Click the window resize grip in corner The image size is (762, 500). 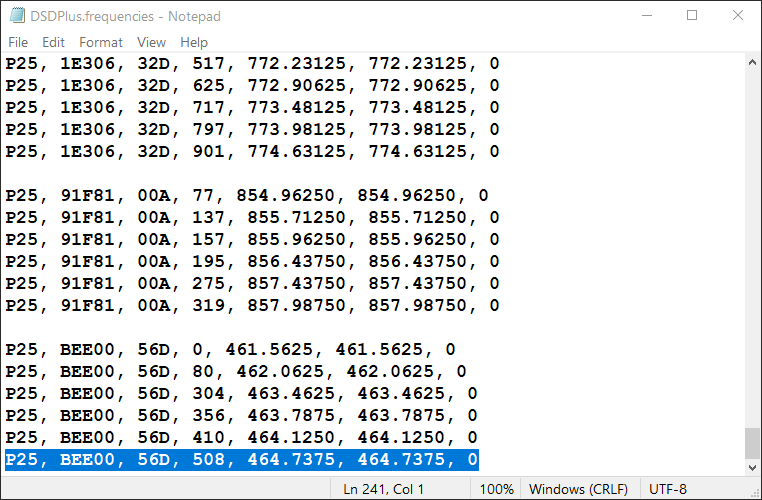coord(755,493)
